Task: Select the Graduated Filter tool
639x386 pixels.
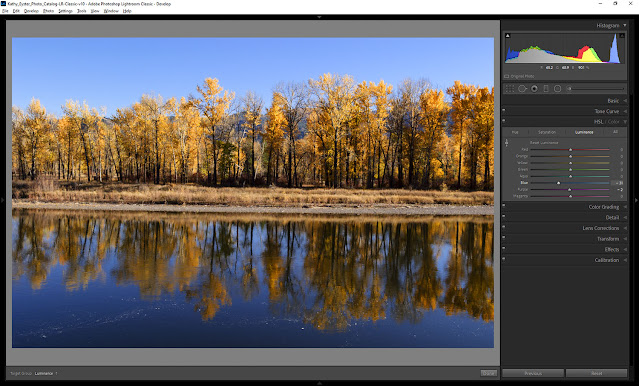Action: coord(546,88)
